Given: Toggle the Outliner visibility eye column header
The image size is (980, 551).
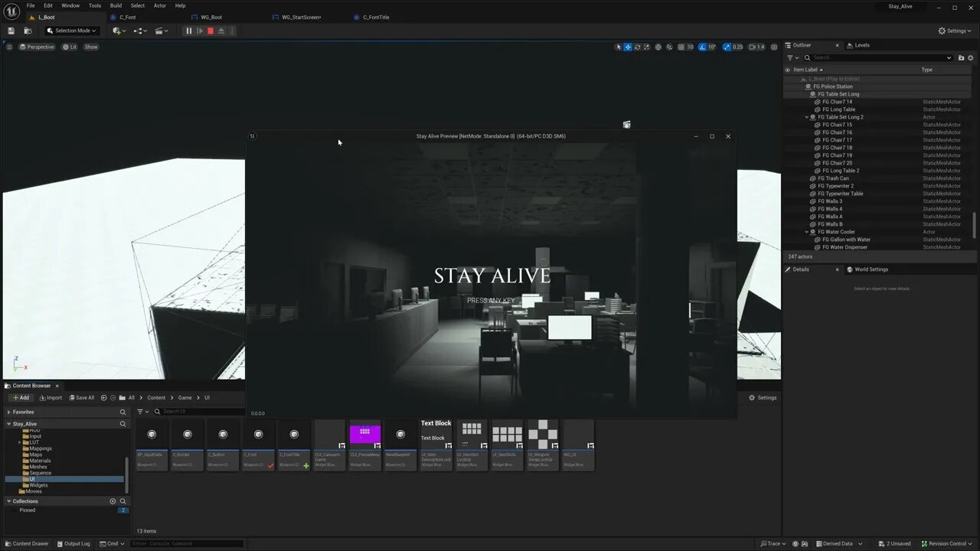Looking at the screenshot, I should 787,70.
